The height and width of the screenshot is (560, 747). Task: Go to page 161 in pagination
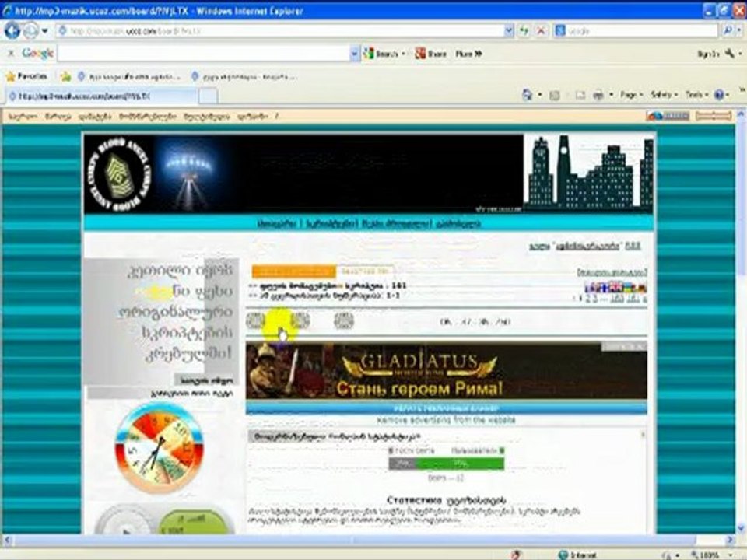pyautogui.click(x=633, y=299)
